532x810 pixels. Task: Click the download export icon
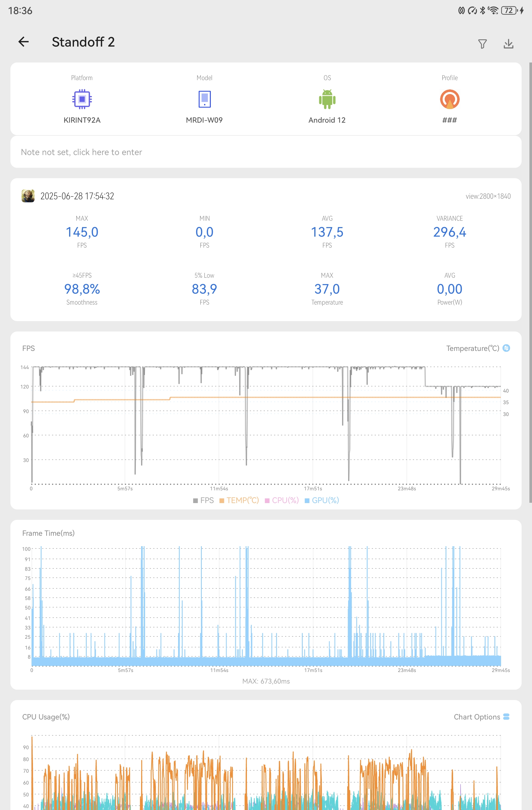pyautogui.click(x=508, y=44)
